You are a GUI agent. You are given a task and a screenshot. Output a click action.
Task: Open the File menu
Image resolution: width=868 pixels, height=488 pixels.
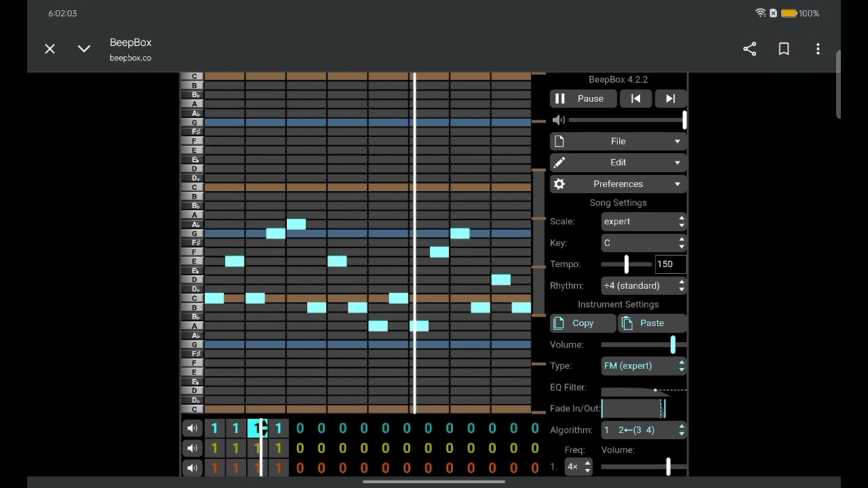(618, 141)
